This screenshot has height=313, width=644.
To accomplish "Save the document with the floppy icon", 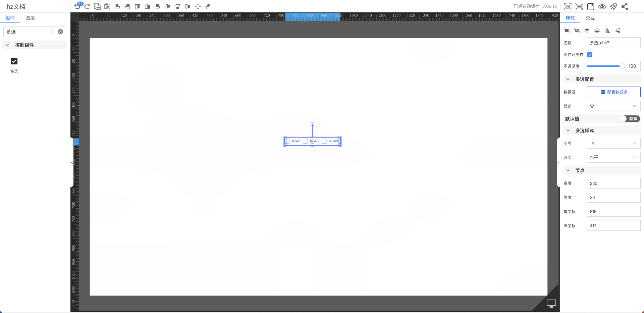I will click(591, 6).
